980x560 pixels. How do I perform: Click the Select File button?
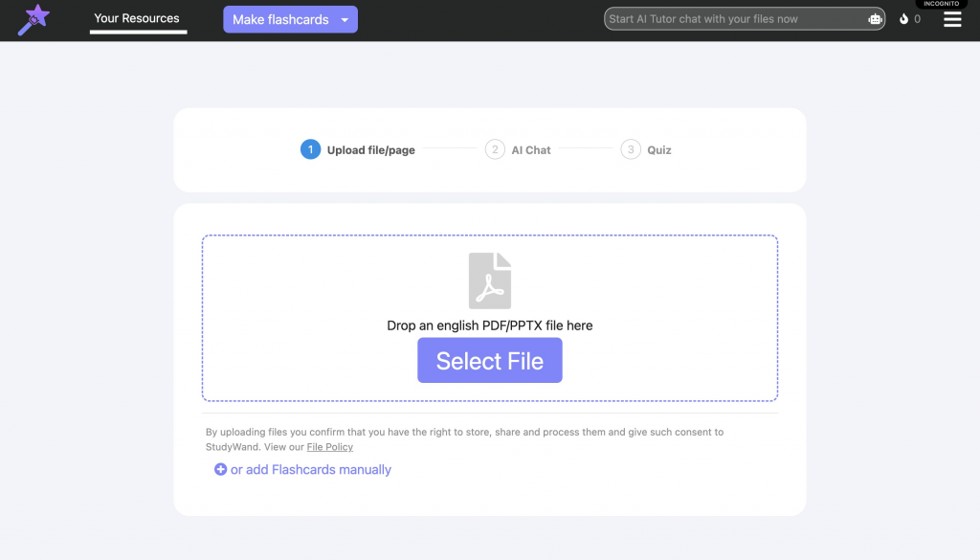pyautogui.click(x=490, y=361)
